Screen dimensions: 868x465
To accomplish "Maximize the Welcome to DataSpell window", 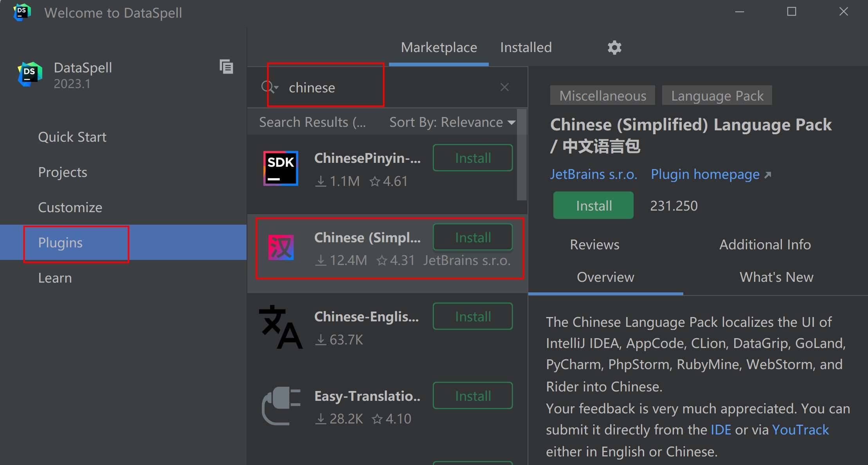I will coord(792,12).
